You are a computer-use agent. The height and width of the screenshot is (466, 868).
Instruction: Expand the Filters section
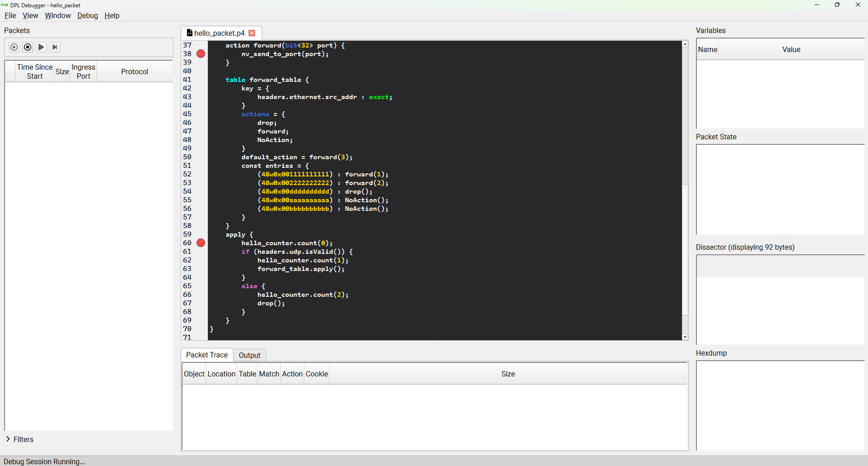coord(19,439)
